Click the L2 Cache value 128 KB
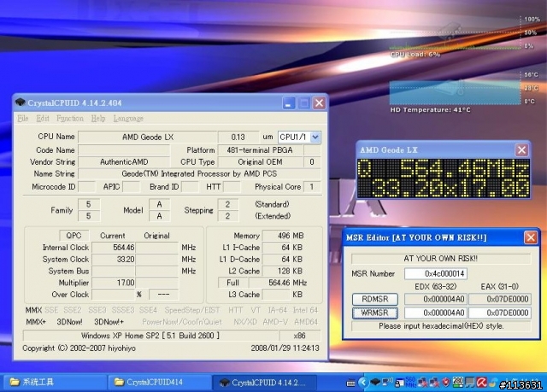Screen dimensions: 547x392 click(x=277, y=271)
